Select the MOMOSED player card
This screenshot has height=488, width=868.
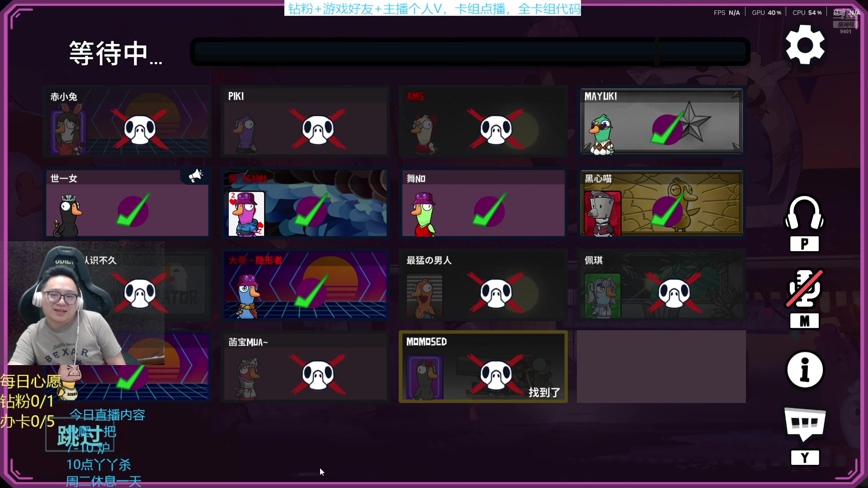tap(483, 366)
